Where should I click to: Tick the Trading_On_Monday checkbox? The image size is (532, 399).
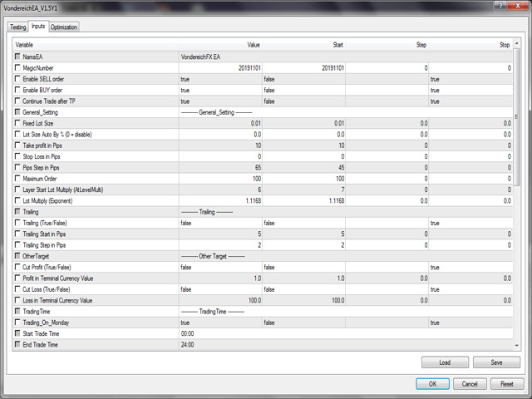pyautogui.click(x=17, y=323)
